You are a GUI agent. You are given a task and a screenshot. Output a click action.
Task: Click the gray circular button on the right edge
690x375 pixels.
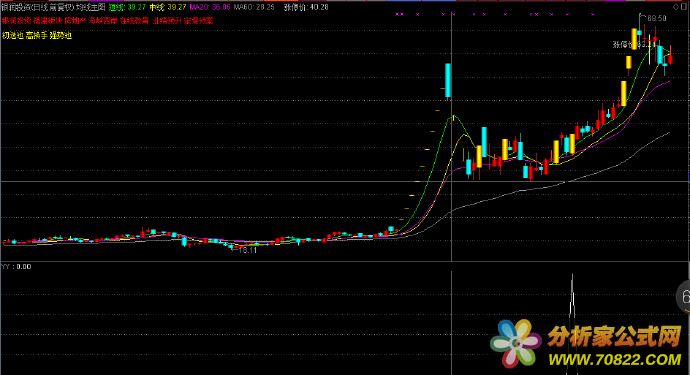pos(684,297)
